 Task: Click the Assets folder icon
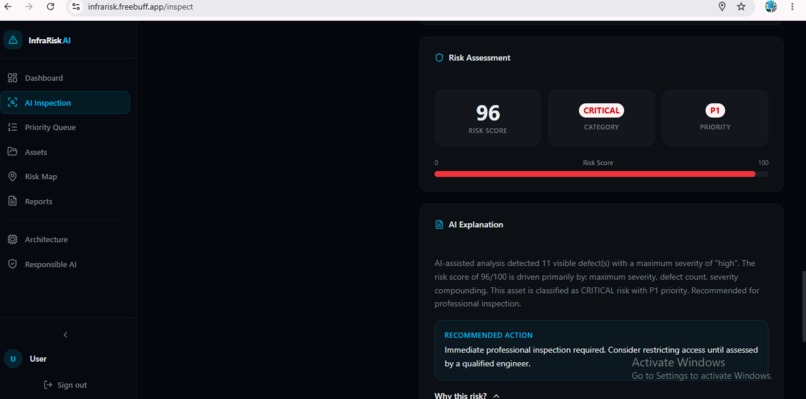13,152
